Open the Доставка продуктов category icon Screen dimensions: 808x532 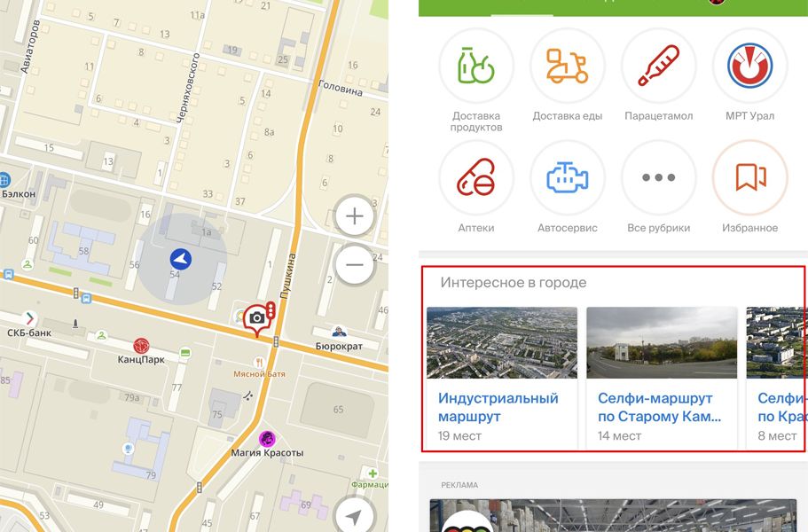476,66
